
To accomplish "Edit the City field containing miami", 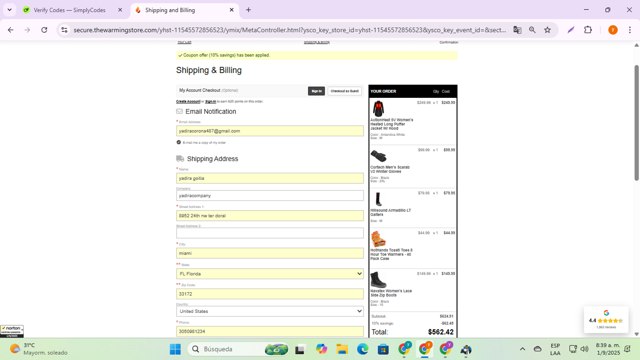I will [270, 253].
